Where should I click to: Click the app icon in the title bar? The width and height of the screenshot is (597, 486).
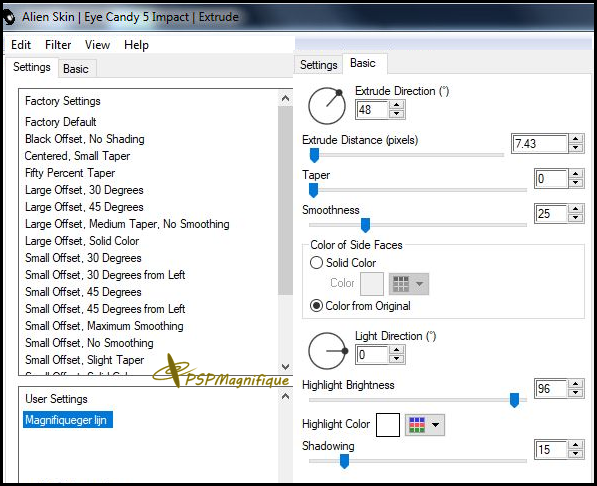(8, 17)
